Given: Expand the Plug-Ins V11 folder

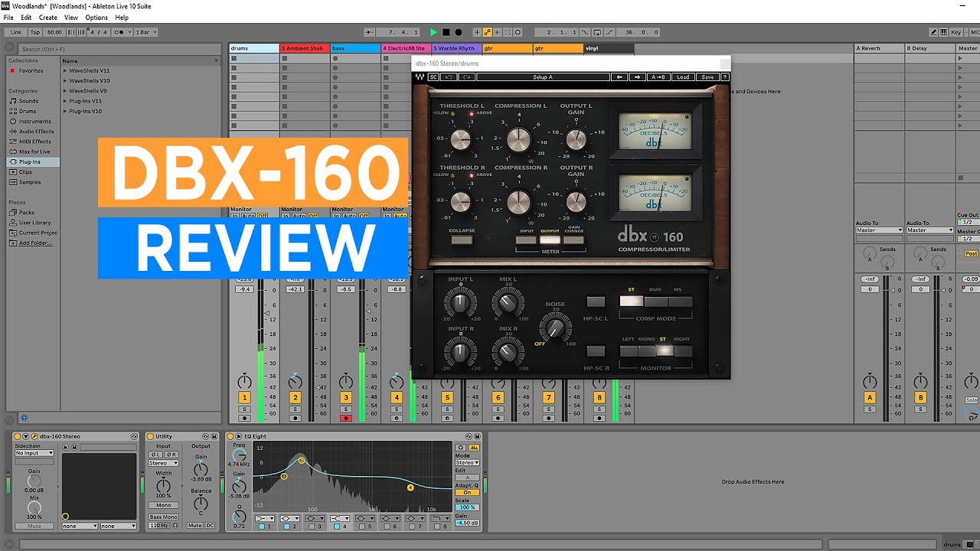Looking at the screenshot, I should [x=65, y=101].
